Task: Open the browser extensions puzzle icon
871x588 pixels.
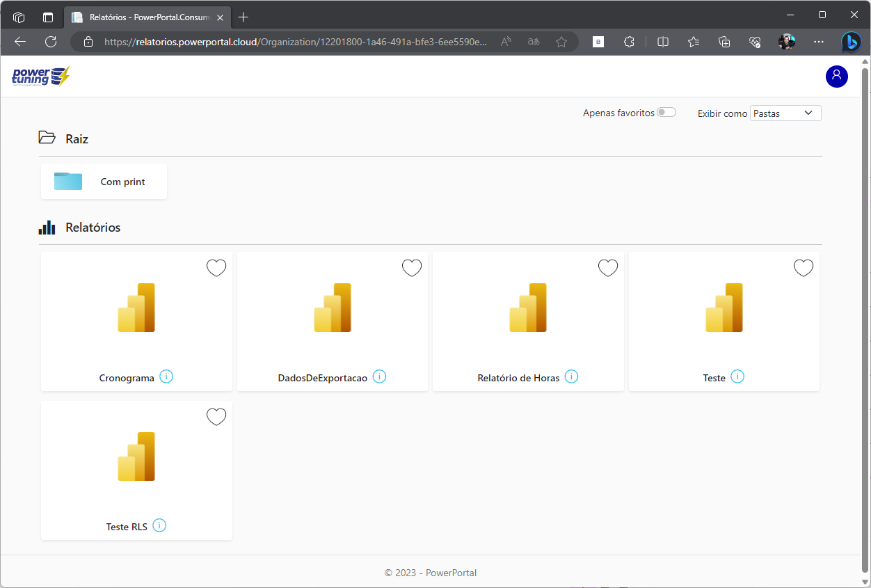Action: pyautogui.click(x=629, y=42)
